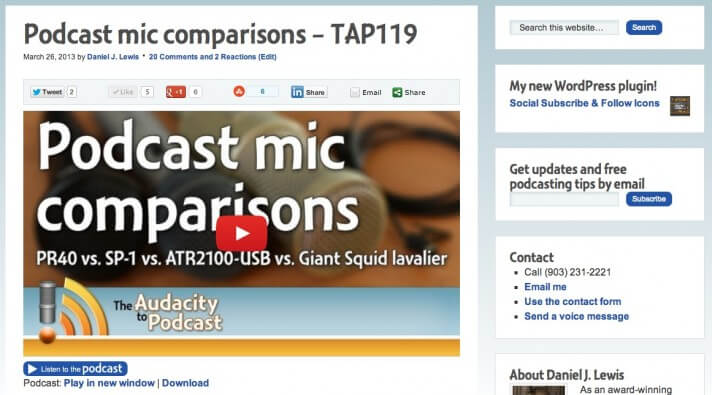Click the Listen to the podcast button
Screen dimensions: 712x395
coord(75,368)
